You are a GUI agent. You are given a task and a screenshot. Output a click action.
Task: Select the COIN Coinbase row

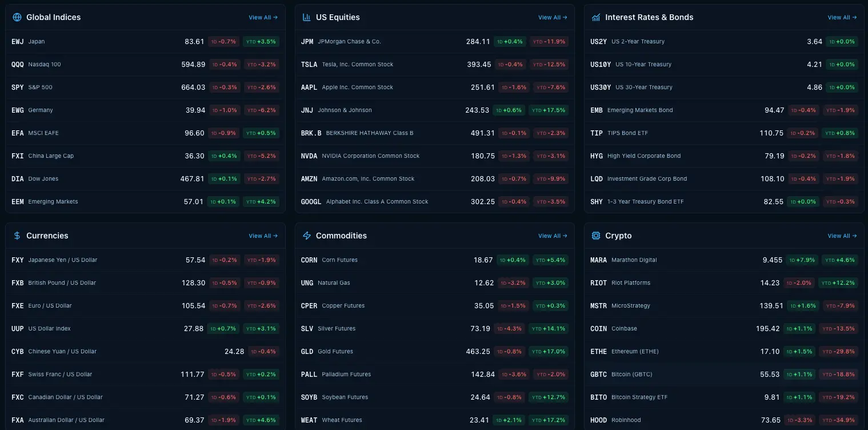tap(724, 329)
